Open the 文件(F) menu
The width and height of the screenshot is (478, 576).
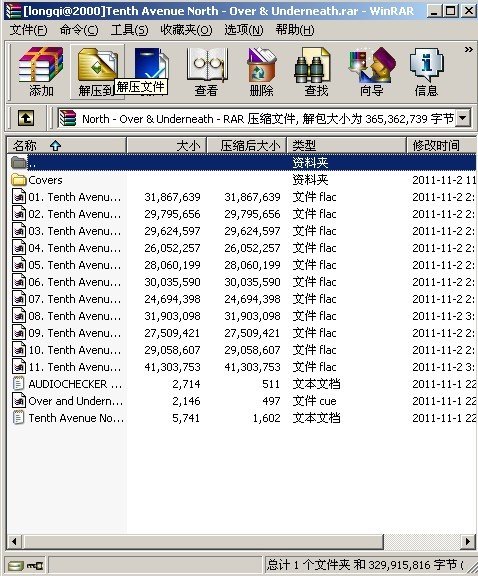click(x=28, y=30)
